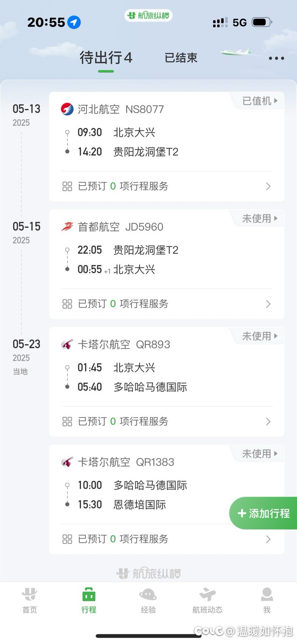297x644 pixels.
Task: Tap the Hebei Airlines logo on NS8077
Action: point(67,109)
